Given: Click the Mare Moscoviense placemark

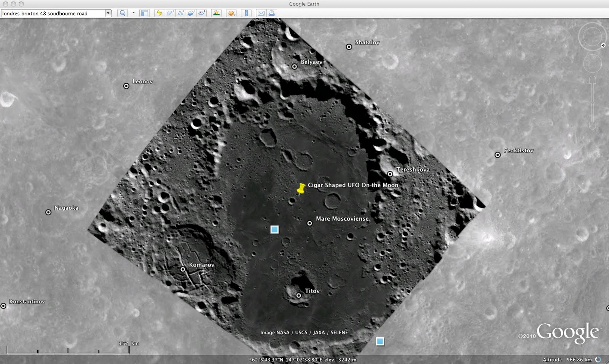Looking at the screenshot, I should [x=310, y=223].
